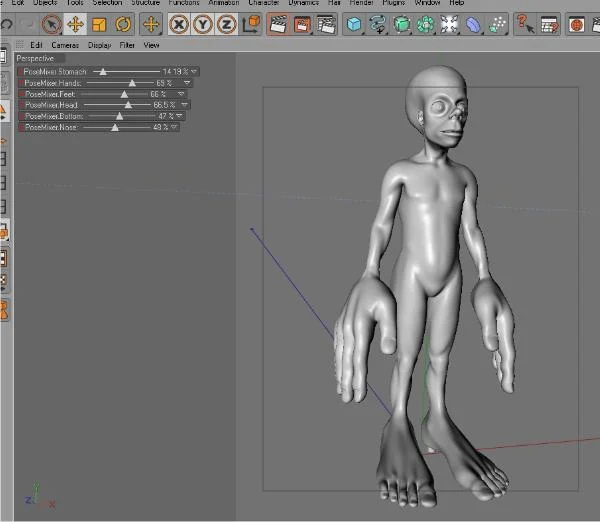
Task: Click the PoseMixer Head slider handle
Action: pos(128,105)
